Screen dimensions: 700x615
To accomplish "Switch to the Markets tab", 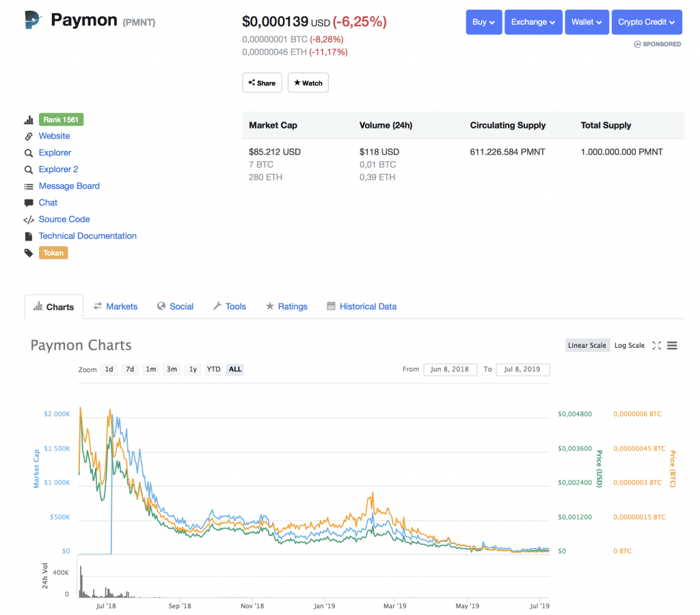I will (x=116, y=307).
